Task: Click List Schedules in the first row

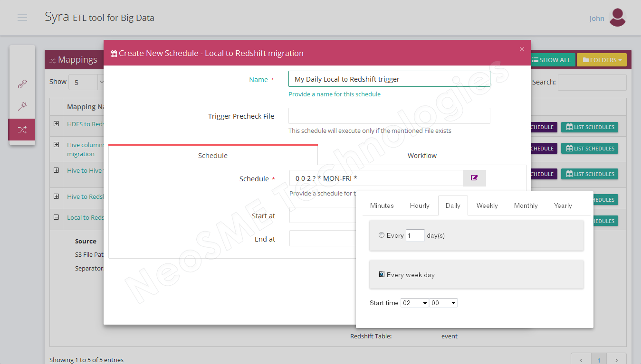Action: click(590, 127)
